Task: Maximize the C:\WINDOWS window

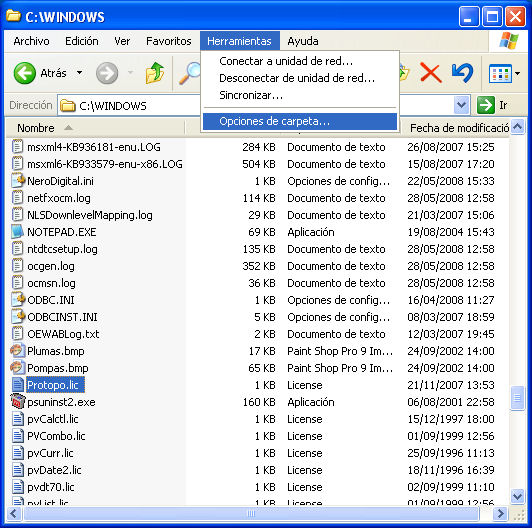Action: pos(492,16)
